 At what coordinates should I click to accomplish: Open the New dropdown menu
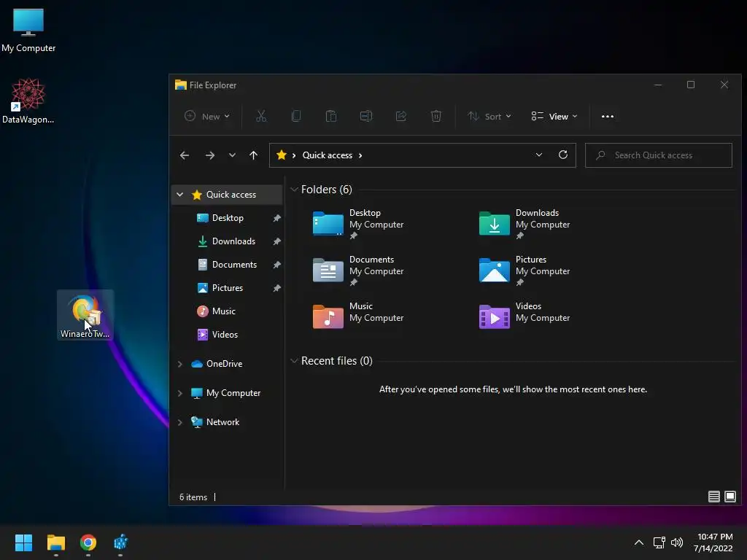point(207,116)
